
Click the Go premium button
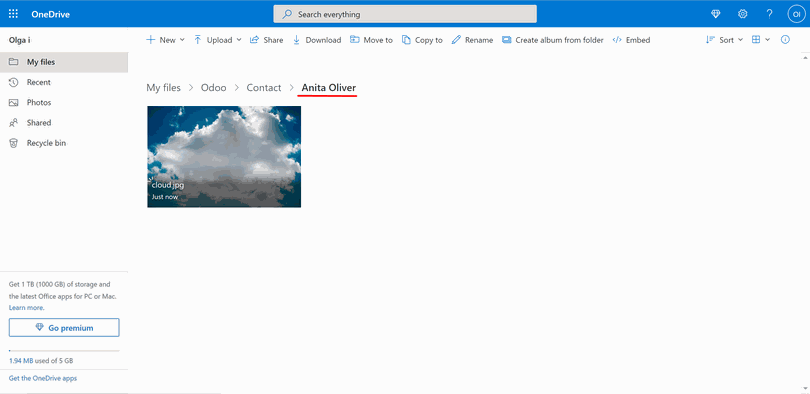[64, 328]
